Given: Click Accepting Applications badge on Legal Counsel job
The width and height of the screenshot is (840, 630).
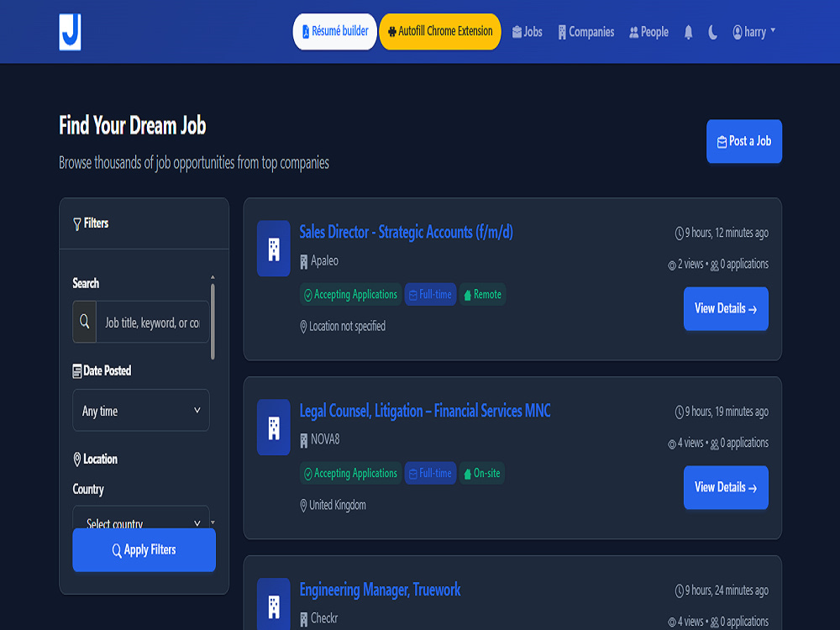Looking at the screenshot, I should (350, 474).
